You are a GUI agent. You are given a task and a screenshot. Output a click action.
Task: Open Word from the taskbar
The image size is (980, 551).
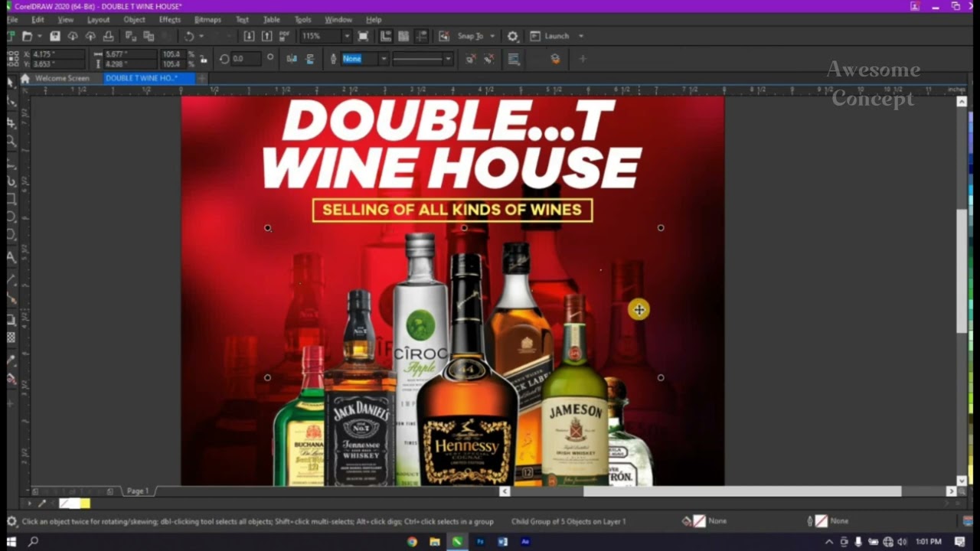coord(503,542)
